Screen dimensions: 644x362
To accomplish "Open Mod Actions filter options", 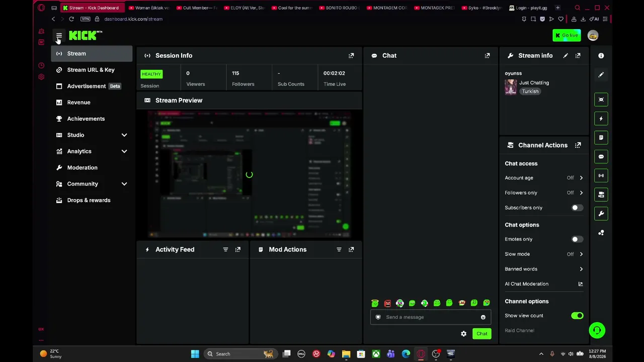I will point(339,249).
